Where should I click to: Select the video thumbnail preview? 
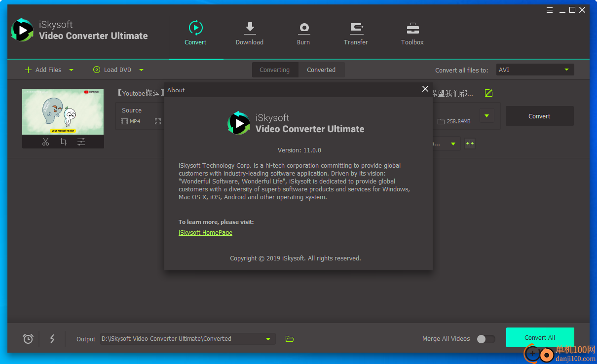click(x=63, y=111)
